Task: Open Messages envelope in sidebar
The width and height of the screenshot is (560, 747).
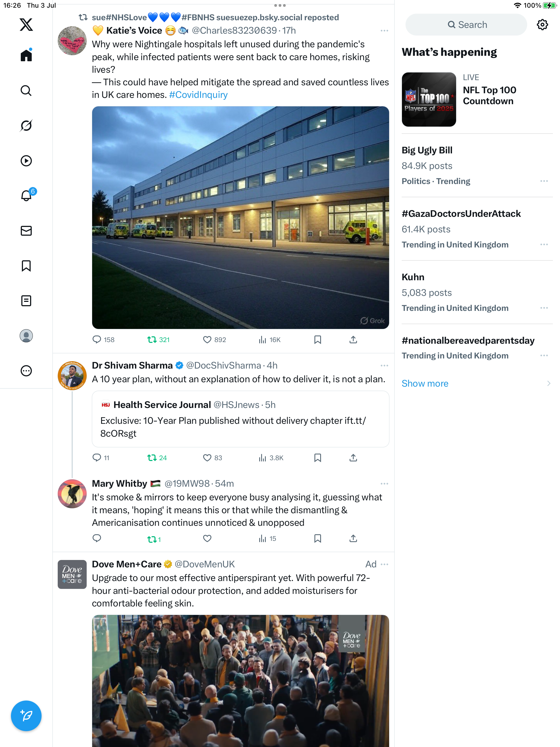Action: point(26,231)
